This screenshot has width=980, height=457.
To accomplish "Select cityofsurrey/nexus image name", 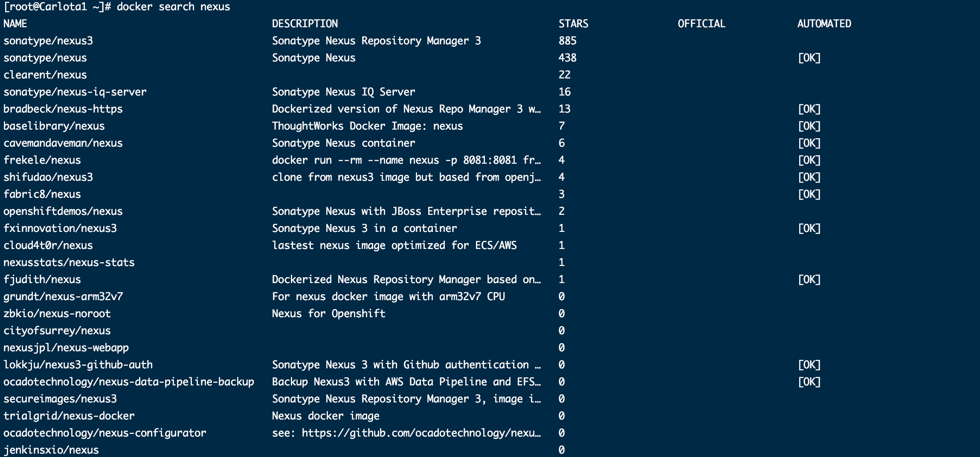I will coord(57,331).
